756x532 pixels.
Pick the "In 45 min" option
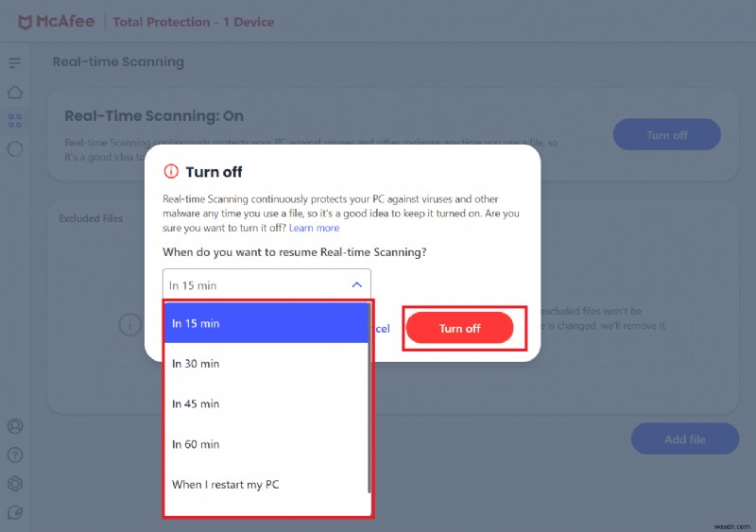[x=266, y=403]
